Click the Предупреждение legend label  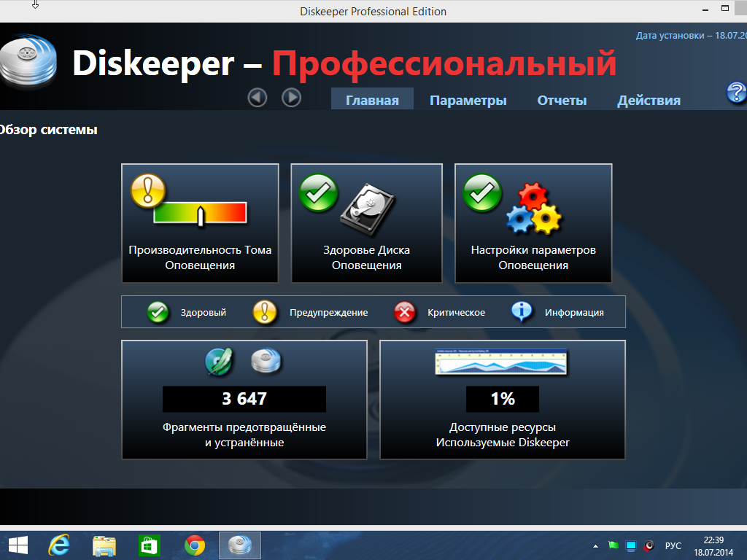point(329,313)
